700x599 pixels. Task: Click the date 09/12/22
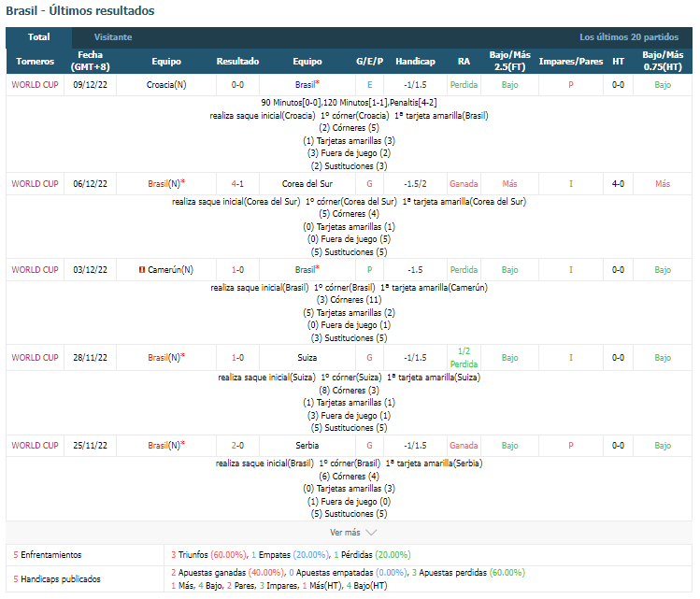pyautogui.click(x=90, y=85)
